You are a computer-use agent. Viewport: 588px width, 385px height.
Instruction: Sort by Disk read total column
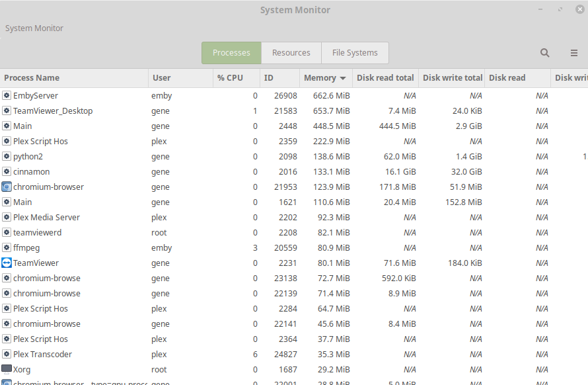[x=385, y=78]
